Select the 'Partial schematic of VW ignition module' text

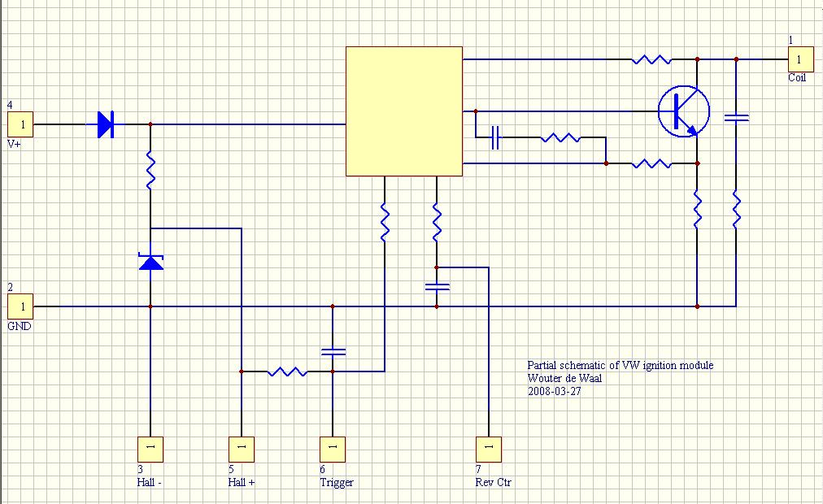pos(620,366)
